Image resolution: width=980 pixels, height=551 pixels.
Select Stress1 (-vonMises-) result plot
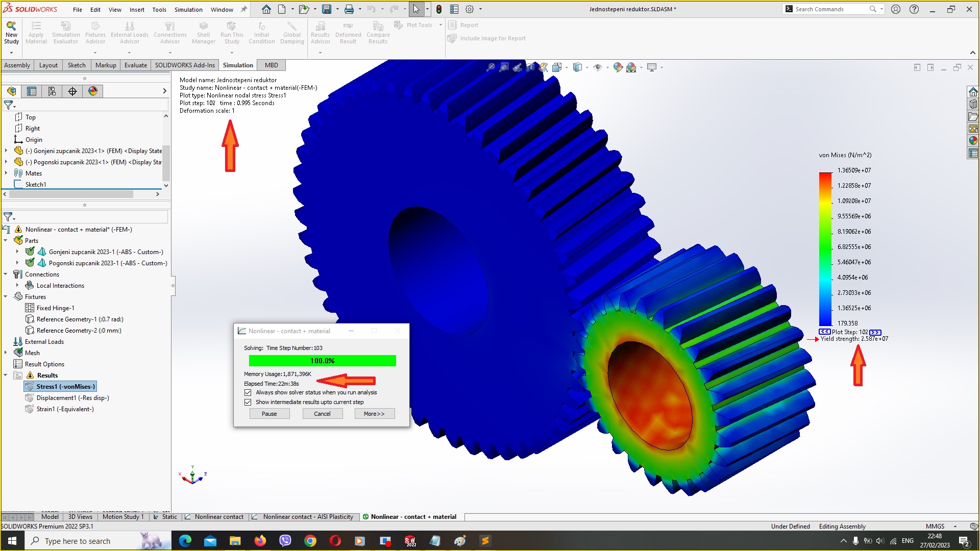(60, 387)
